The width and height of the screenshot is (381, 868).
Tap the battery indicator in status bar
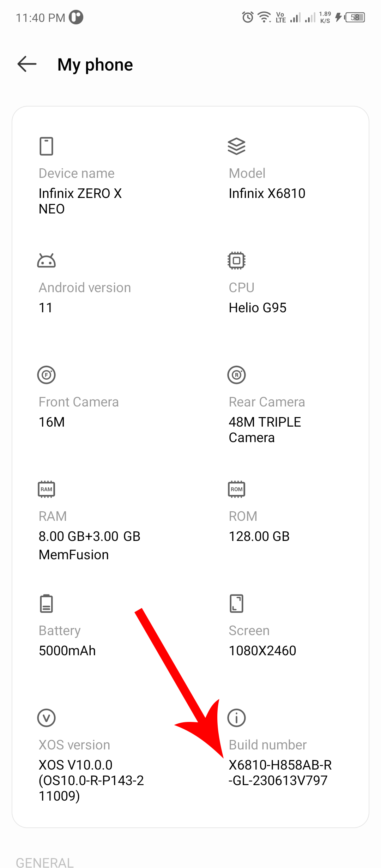tap(355, 17)
